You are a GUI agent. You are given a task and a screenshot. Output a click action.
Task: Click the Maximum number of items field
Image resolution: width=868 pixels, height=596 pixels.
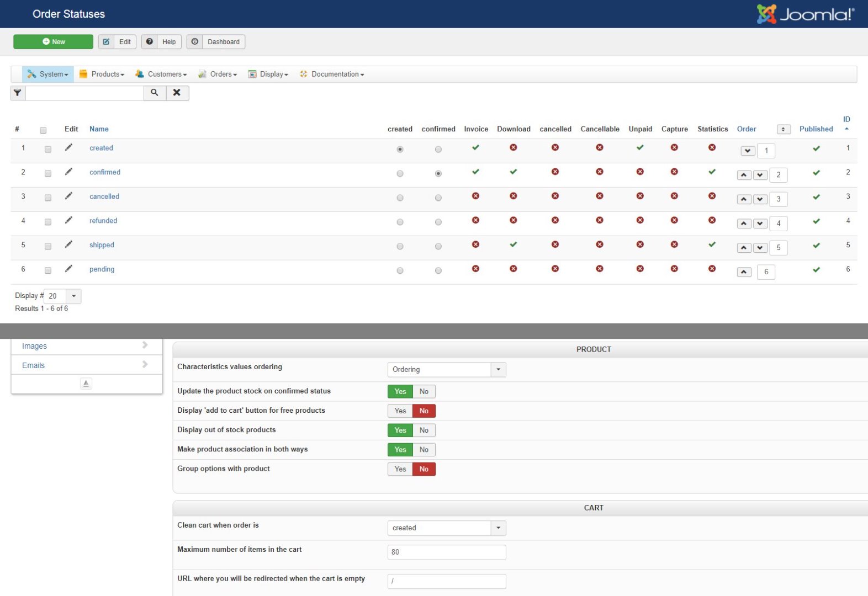446,552
